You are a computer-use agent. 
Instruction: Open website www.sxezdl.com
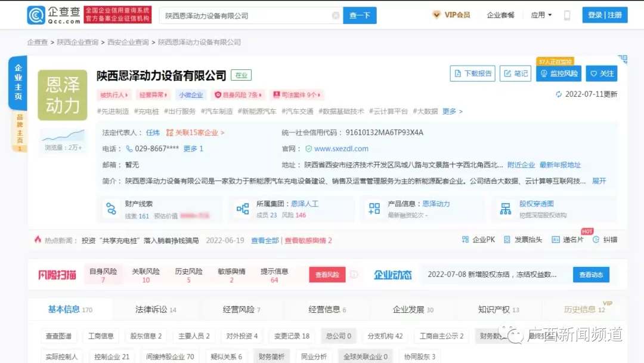click(x=341, y=149)
